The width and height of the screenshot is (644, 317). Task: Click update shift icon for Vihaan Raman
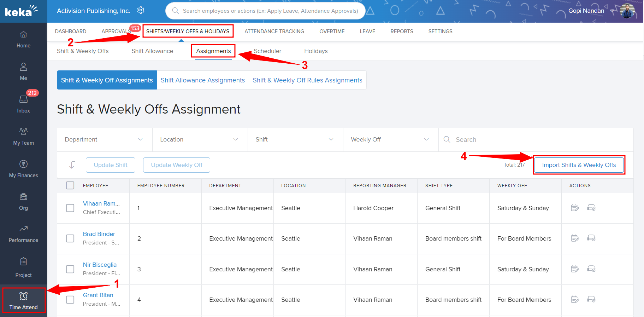pos(575,208)
